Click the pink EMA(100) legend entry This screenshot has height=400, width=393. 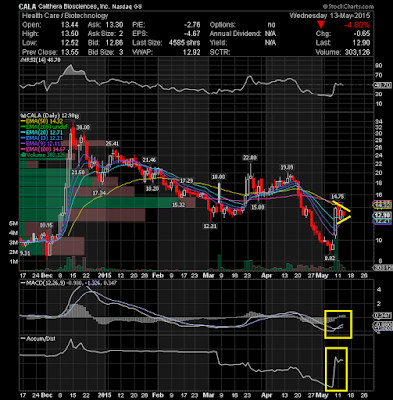[x=44, y=149]
